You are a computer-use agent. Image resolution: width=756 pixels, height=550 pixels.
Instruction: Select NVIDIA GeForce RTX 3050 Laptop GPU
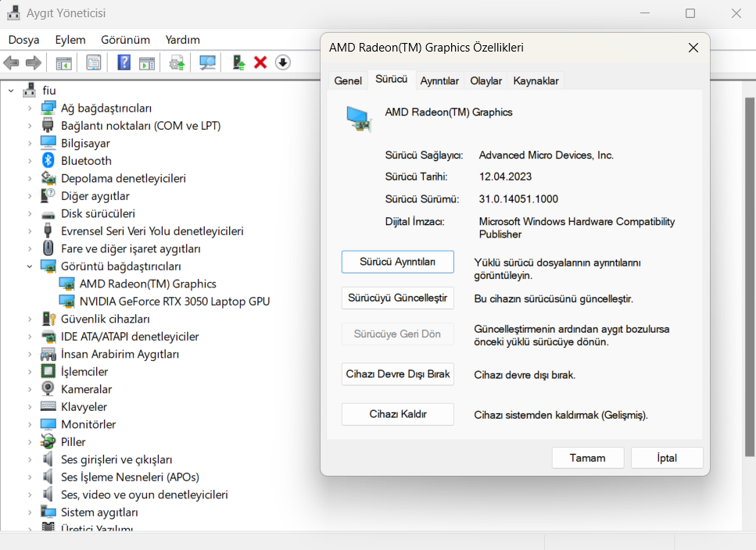click(174, 302)
